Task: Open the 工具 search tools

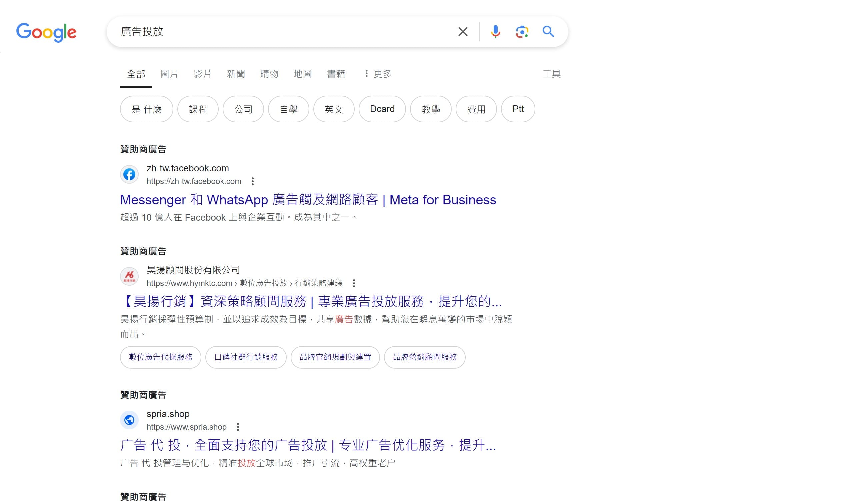Action: pyautogui.click(x=552, y=74)
